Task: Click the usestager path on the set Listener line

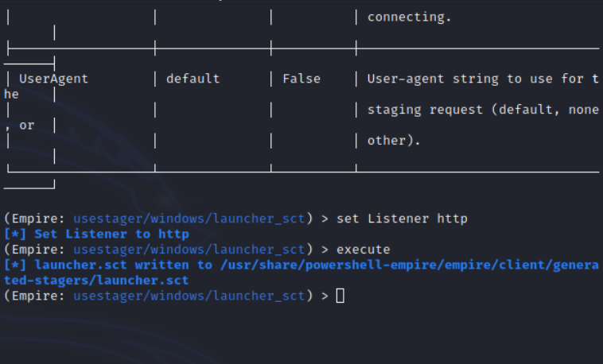Action: (189, 218)
